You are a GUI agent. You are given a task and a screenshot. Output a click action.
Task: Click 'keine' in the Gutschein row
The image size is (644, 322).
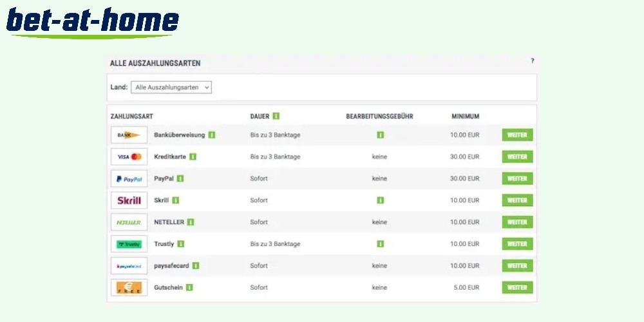tap(379, 287)
